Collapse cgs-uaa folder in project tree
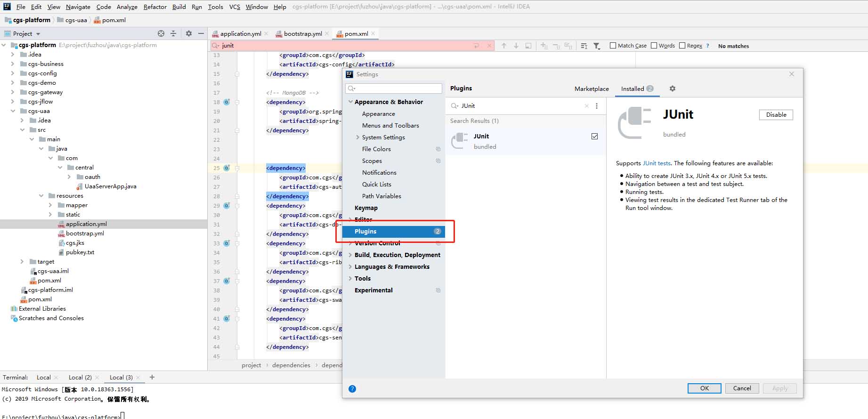 (x=13, y=111)
